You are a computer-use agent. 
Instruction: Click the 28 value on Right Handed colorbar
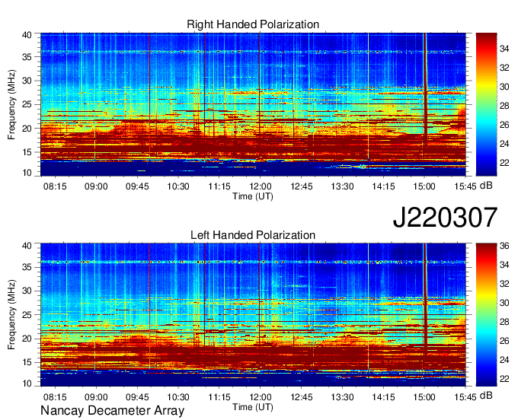point(504,106)
